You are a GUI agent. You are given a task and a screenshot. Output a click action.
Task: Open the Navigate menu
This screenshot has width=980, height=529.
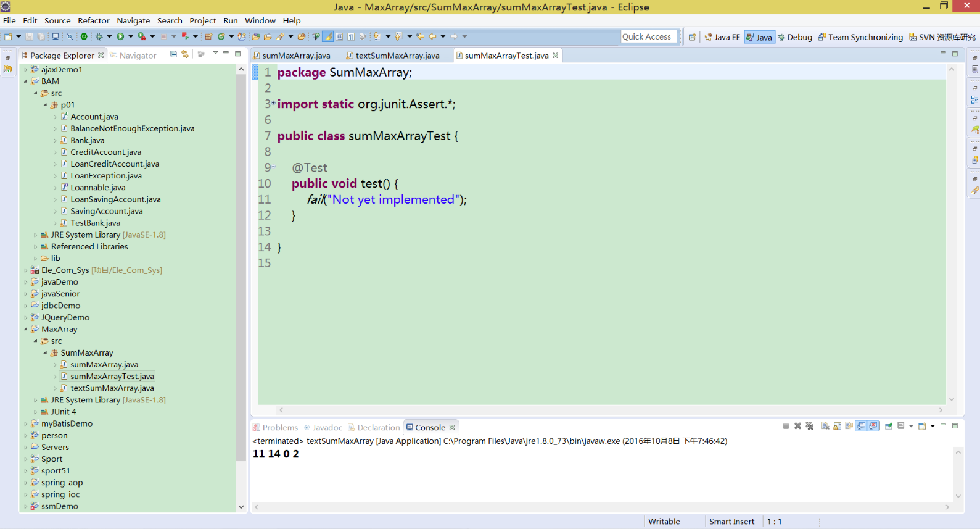(133, 21)
